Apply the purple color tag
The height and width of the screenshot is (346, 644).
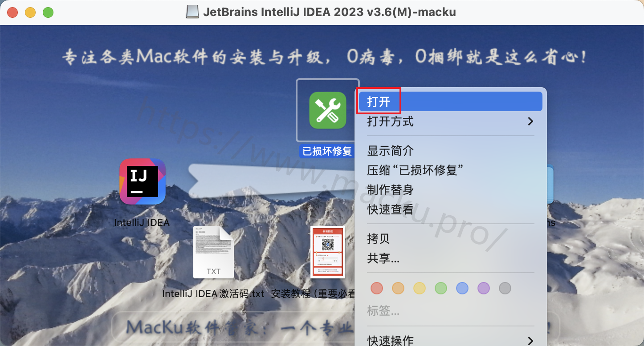pos(484,288)
